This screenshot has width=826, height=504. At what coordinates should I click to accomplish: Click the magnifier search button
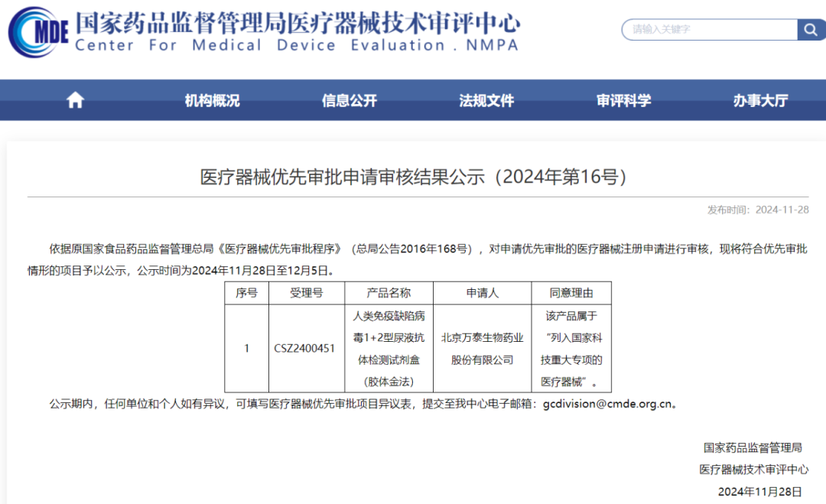click(811, 30)
